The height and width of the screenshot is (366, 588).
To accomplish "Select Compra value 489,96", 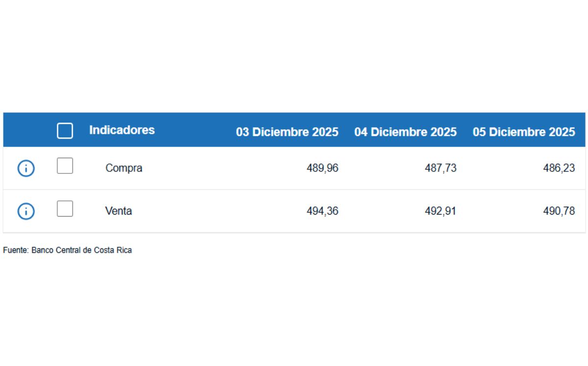I will pos(322,168).
